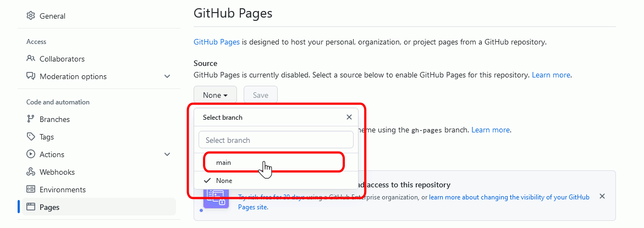Dismiss the GitHub Enterprise banner

pos(602,197)
